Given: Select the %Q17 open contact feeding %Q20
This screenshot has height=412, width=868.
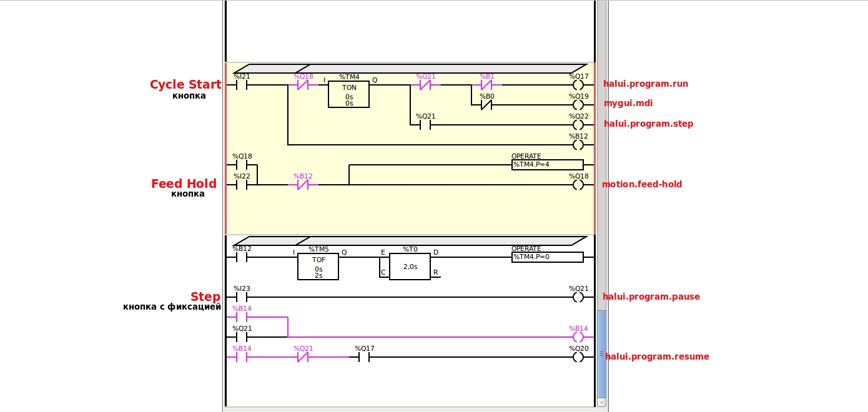Looking at the screenshot, I should [x=364, y=357].
